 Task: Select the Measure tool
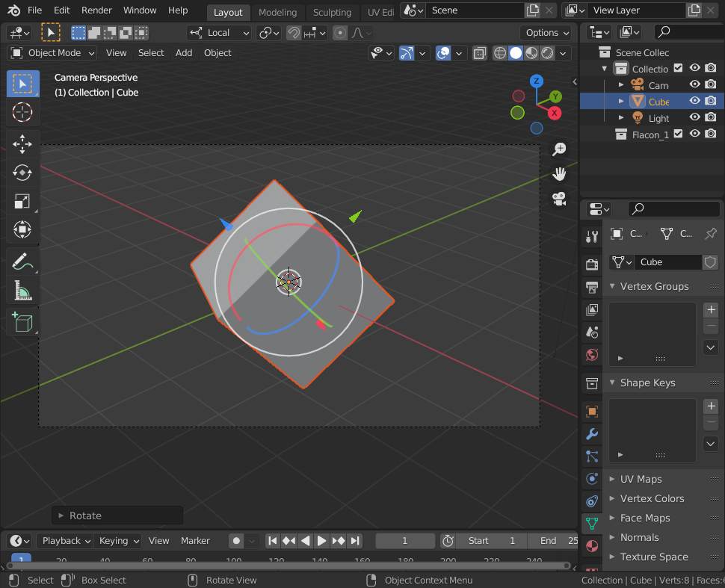pyautogui.click(x=22, y=291)
